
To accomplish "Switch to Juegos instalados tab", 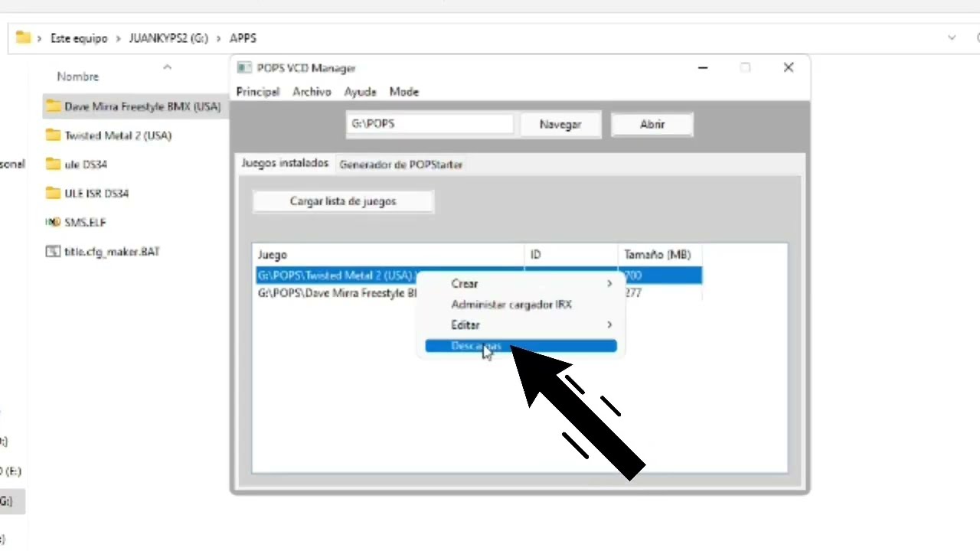I will (x=285, y=164).
